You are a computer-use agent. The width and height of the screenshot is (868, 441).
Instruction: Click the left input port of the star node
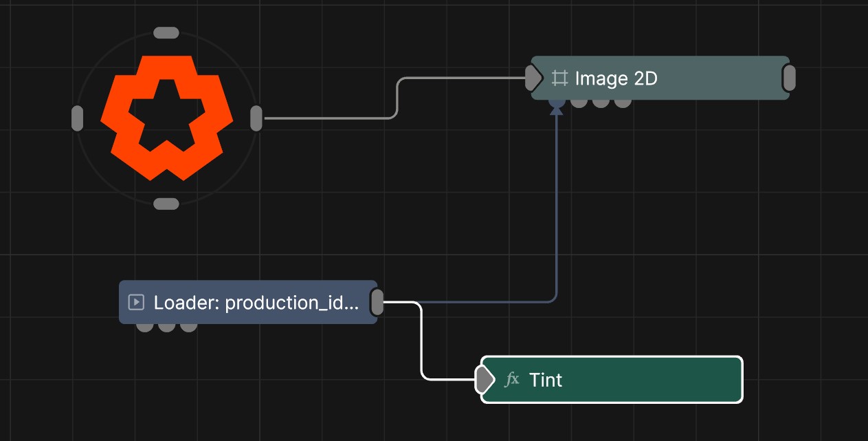click(x=77, y=117)
